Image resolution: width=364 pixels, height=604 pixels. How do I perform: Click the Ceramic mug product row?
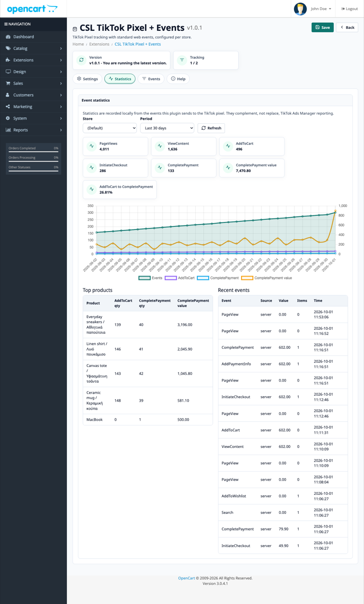tap(148, 401)
